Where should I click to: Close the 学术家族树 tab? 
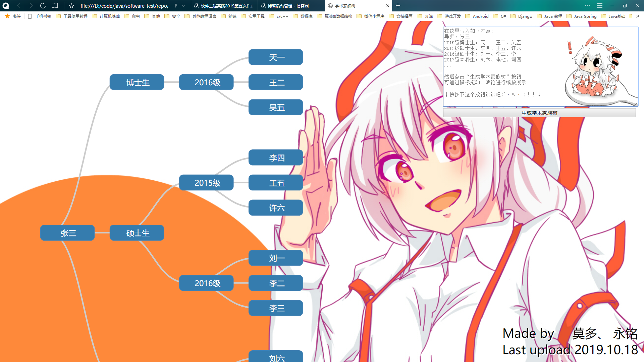tap(388, 6)
